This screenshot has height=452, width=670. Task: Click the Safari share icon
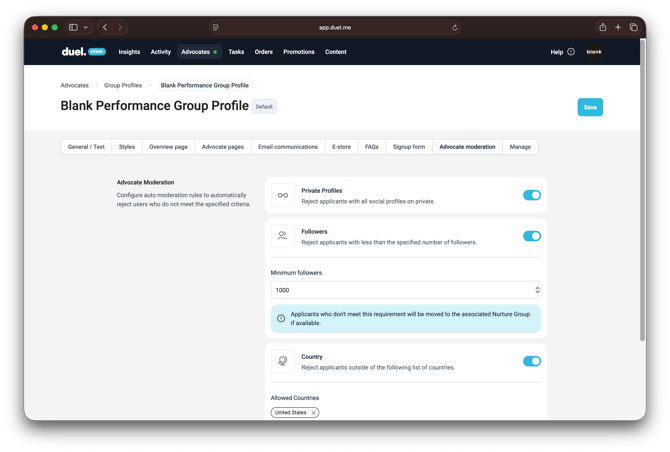pos(602,28)
